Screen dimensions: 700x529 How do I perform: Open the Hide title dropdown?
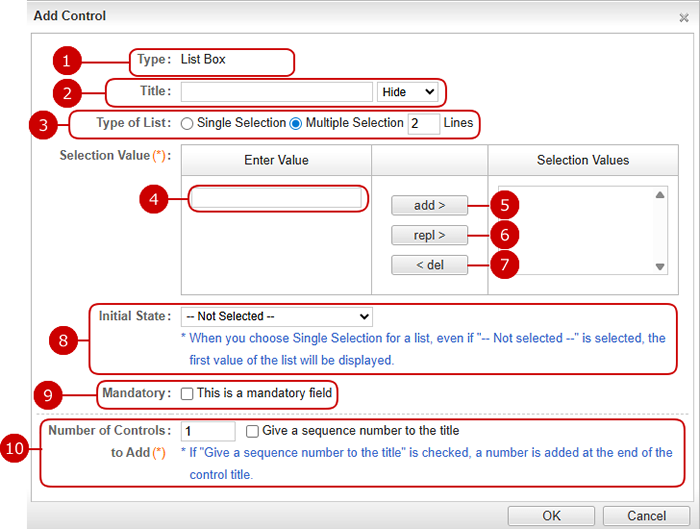click(x=408, y=92)
